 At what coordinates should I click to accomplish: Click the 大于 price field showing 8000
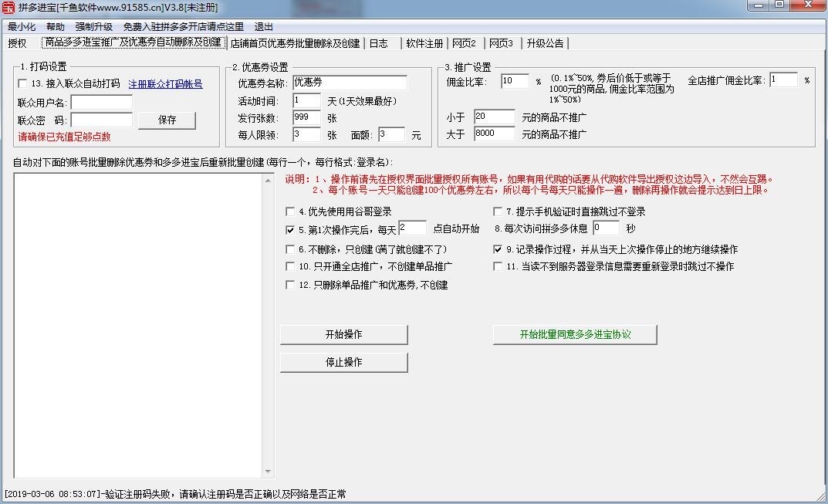(495, 133)
